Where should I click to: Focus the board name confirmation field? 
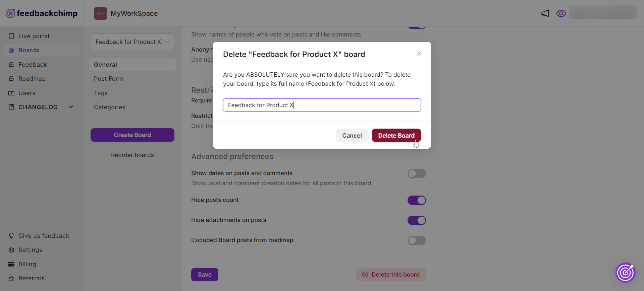pos(322,105)
